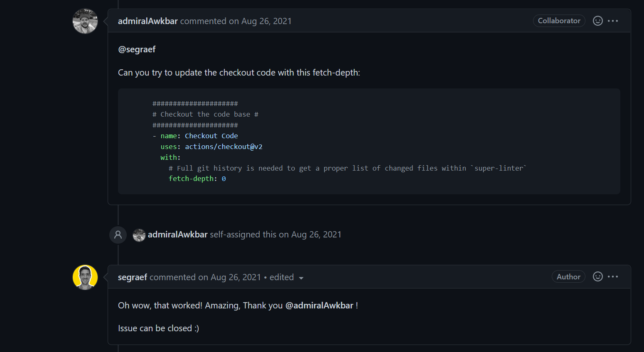The image size is (644, 352).
Task: Click the person silhouette icon on the assignment event
Action: [x=118, y=235]
